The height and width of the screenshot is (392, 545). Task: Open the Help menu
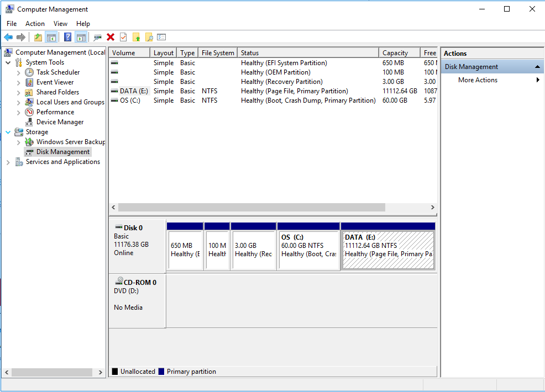[x=83, y=24]
